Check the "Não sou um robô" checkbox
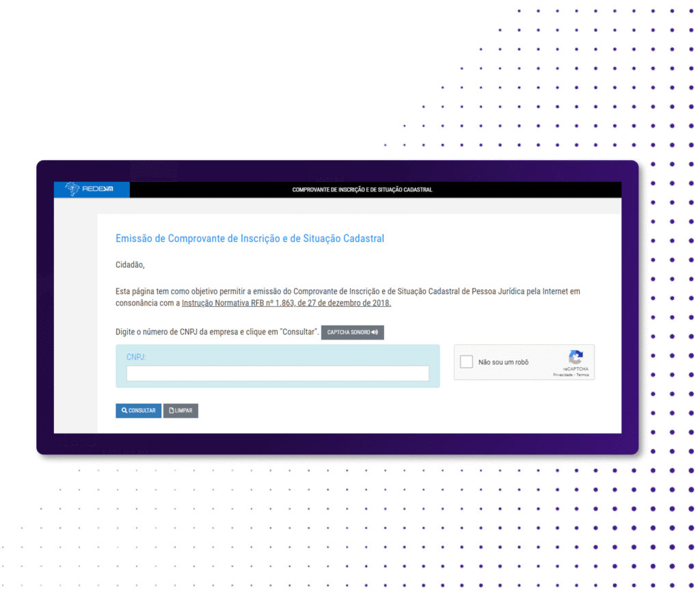 (x=466, y=362)
